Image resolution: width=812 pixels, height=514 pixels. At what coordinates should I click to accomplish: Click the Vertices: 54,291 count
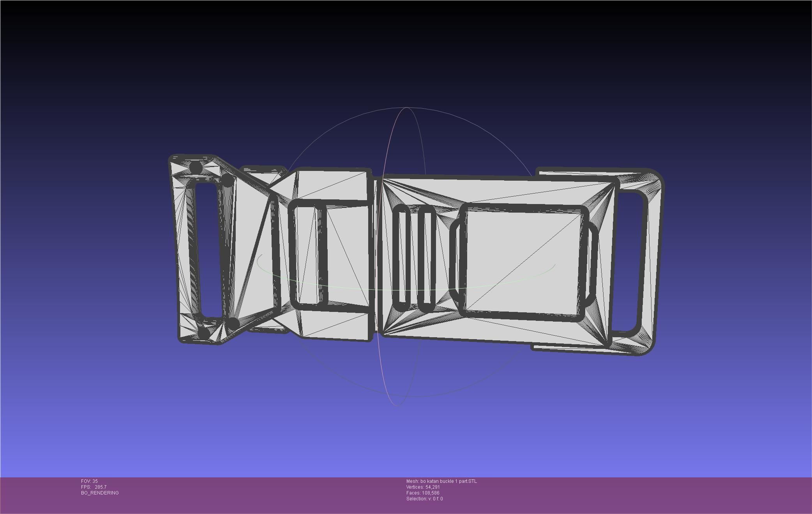point(423,487)
